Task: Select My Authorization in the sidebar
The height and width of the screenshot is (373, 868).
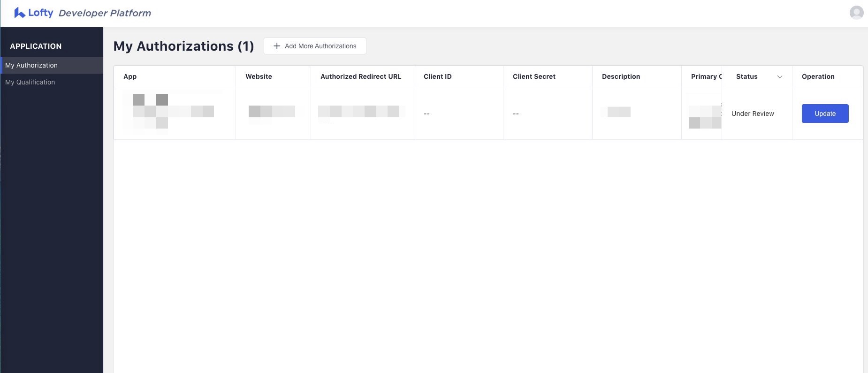Action: (x=31, y=65)
